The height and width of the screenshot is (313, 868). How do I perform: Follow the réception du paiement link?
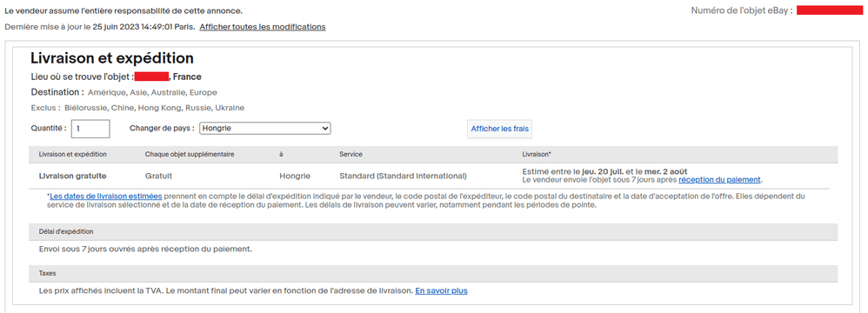[x=719, y=180]
